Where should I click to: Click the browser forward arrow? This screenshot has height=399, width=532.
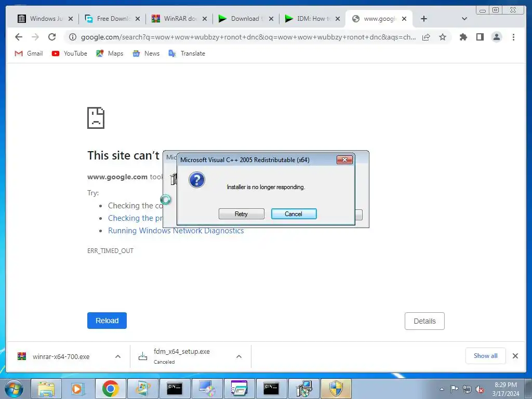coord(35,37)
